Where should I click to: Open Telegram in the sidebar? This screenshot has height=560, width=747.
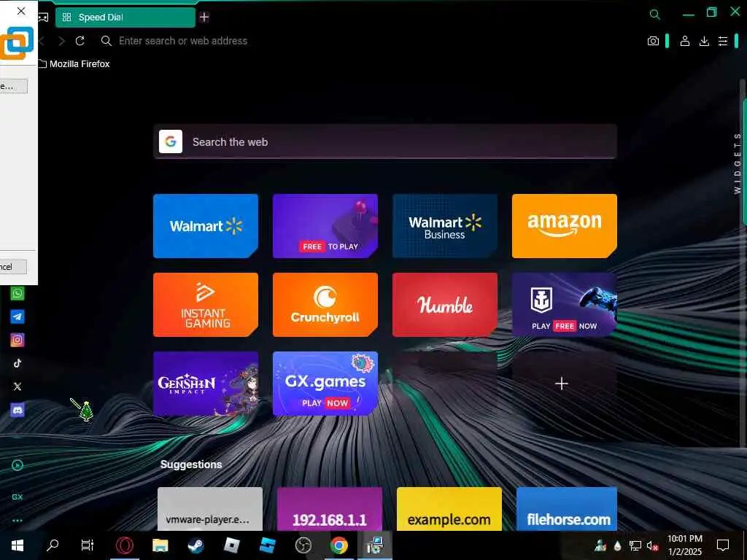tap(18, 316)
